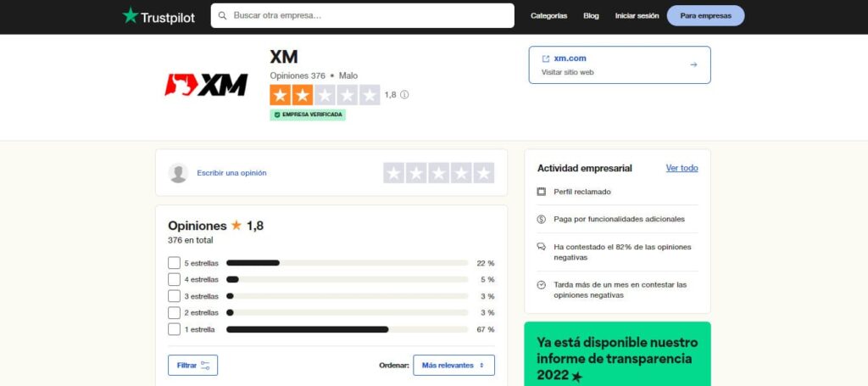868x386 pixels.
Task: Click the XM company logo
Action: (x=206, y=85)
